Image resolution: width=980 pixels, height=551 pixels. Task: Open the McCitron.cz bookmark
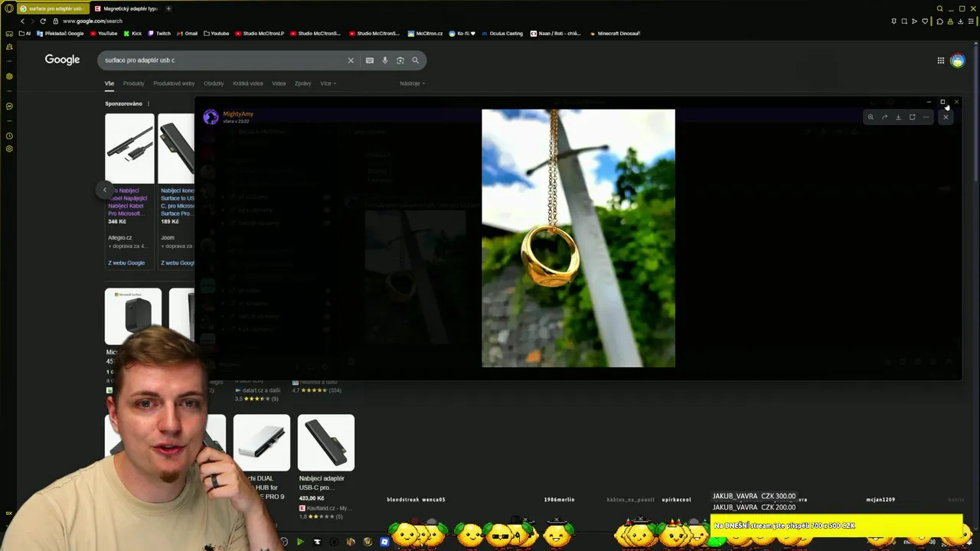426,34
